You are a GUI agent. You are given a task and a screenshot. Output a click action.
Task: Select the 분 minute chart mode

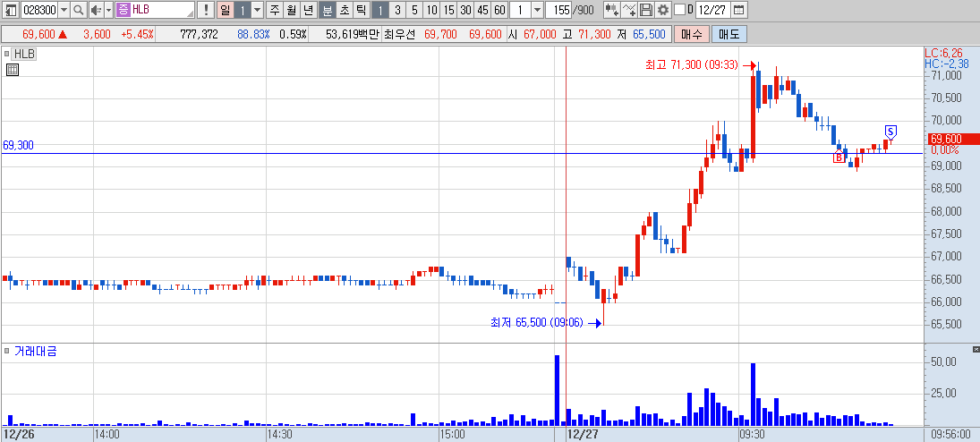327,9
